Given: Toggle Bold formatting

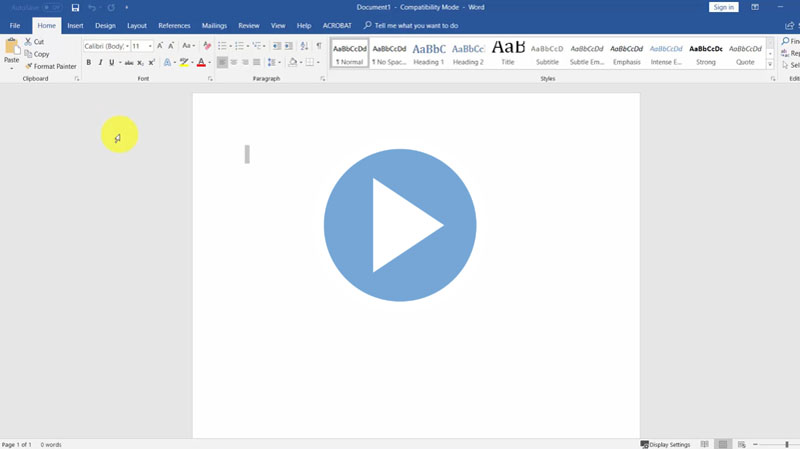Looking at the screenshot, I should [88, 62].
